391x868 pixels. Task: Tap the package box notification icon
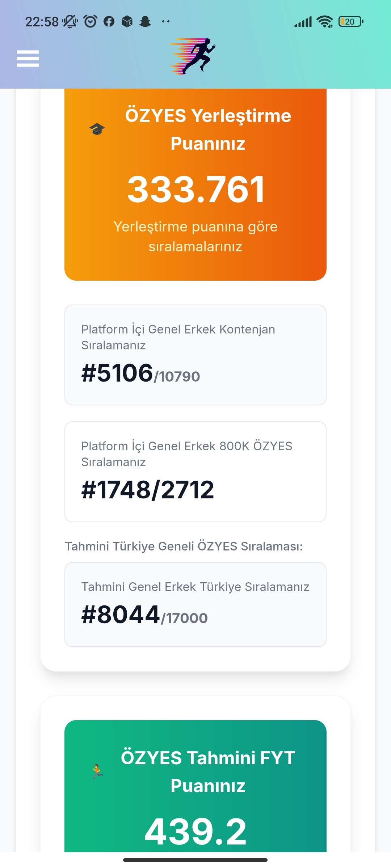[x=127, y=22]
